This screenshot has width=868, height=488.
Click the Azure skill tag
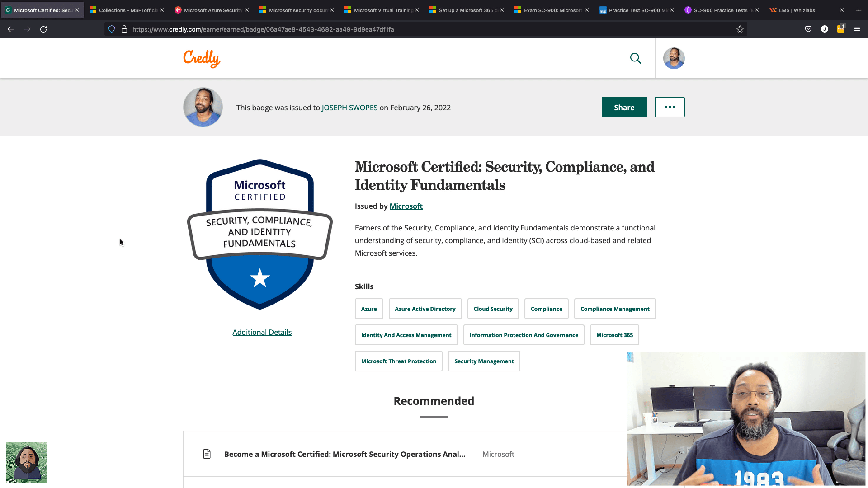(x=369, y=309)
